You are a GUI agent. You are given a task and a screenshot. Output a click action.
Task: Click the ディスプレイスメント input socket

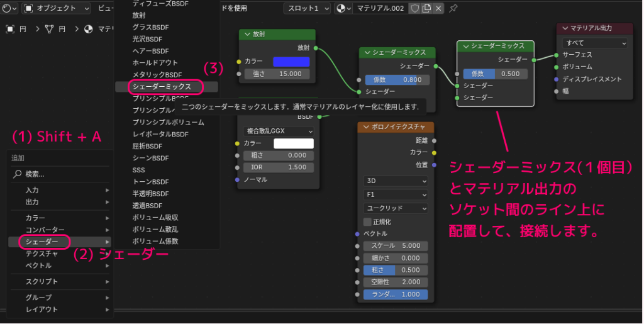pos(556,79)
